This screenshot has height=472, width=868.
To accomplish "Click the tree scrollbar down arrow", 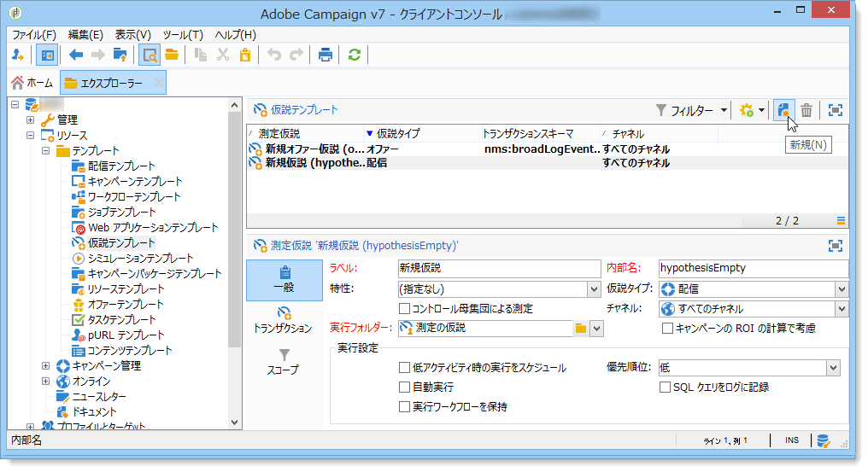I will coord(235,422).
